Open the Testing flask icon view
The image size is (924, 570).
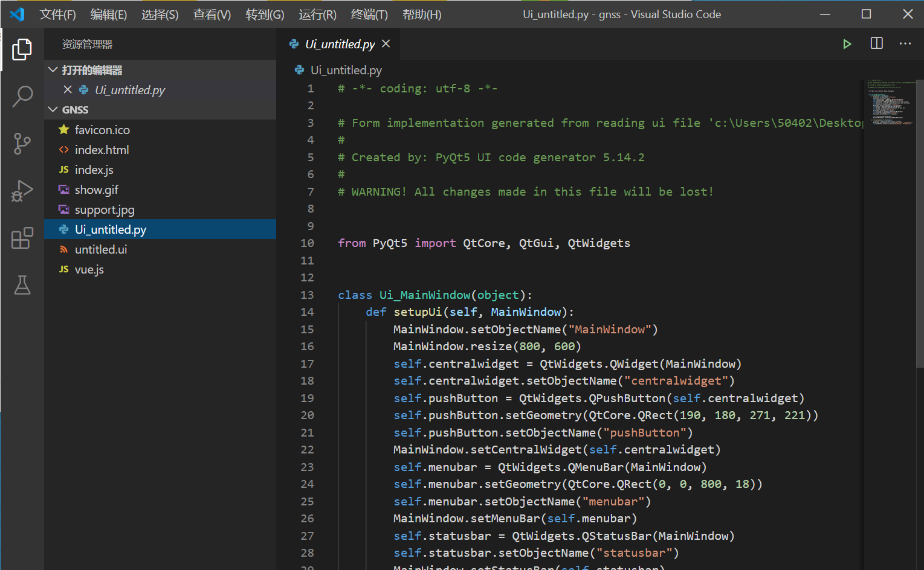[22, 285]
